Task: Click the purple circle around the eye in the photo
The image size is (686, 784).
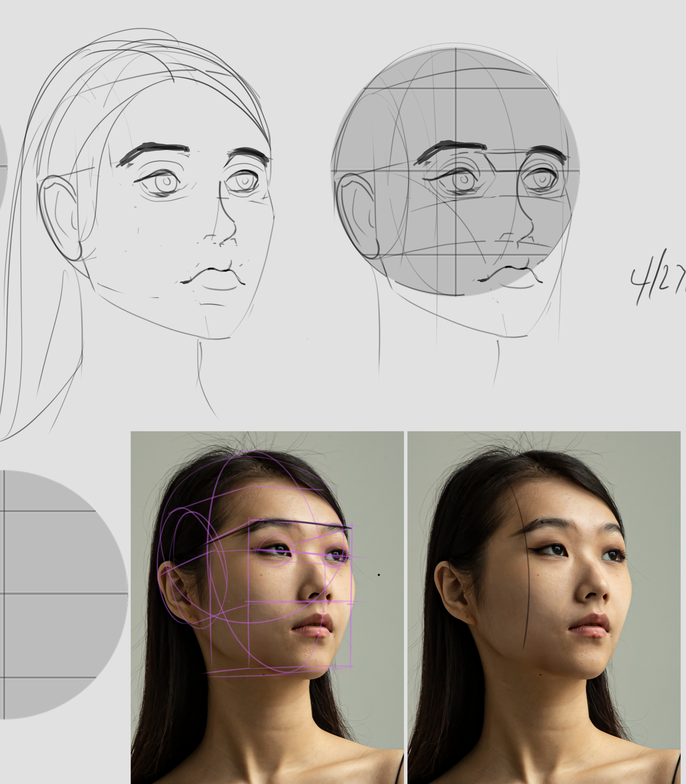Action: [x=275, y=552]
